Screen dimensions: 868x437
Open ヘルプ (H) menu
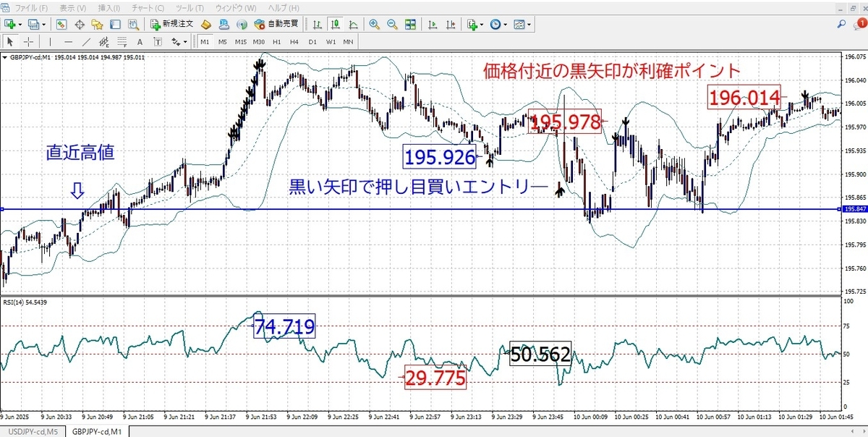point(284,7)
